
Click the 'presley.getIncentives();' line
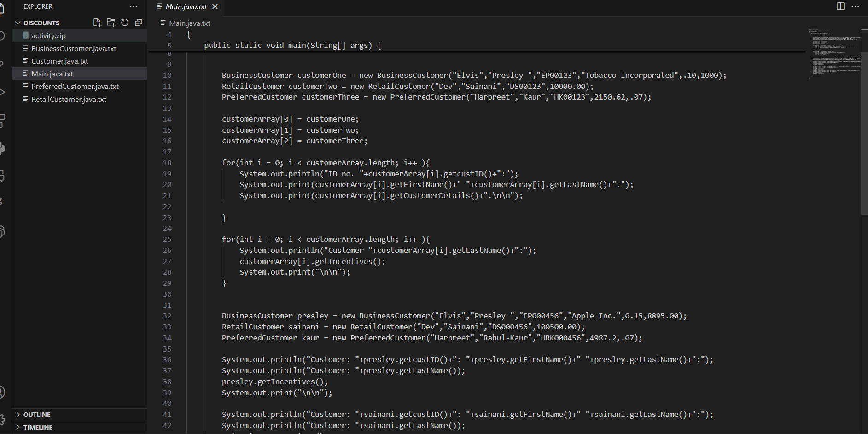click(x=275, y=381)
